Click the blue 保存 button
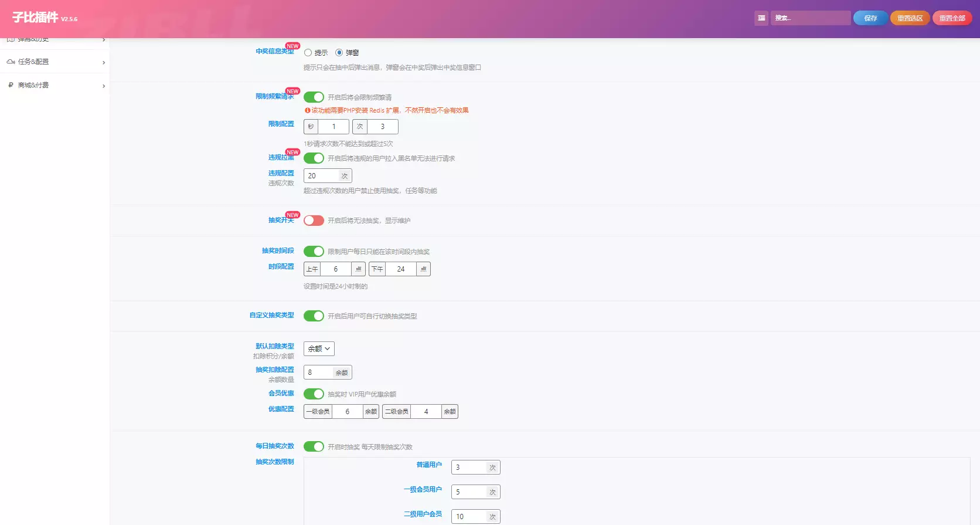Viewport: 980px width, 525px height. click(x=870, y=18)
